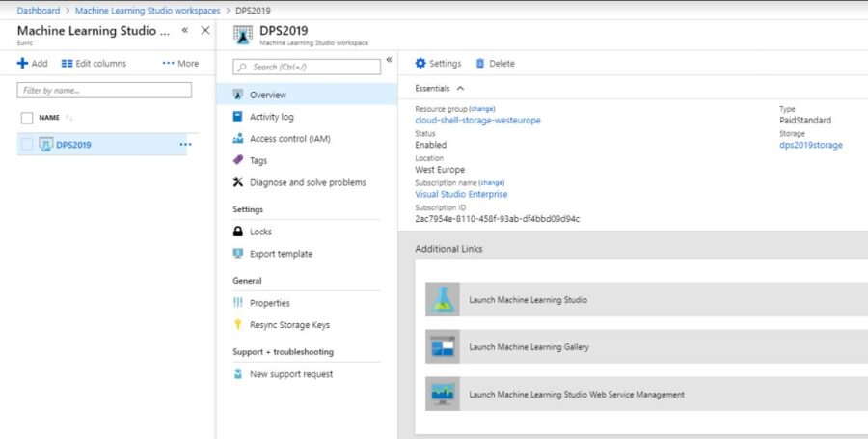Image resolution: width=868 pixels, height=439 pixels.
Task: Open the Tags page
Action: 258,160
